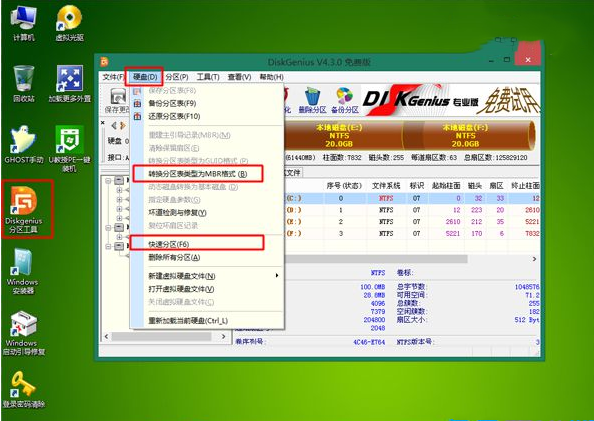Open the 计算机 desktop icon
This screenshot has width=594, height=421.
click(23, 22)
